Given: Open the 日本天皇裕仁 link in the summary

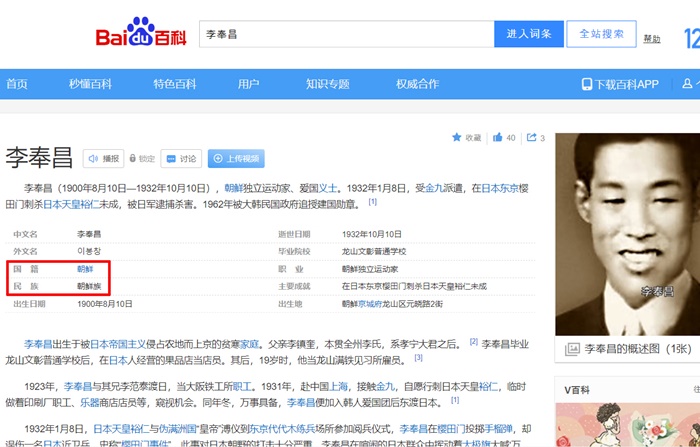Looking at the screenshot, I should point(71,205).
